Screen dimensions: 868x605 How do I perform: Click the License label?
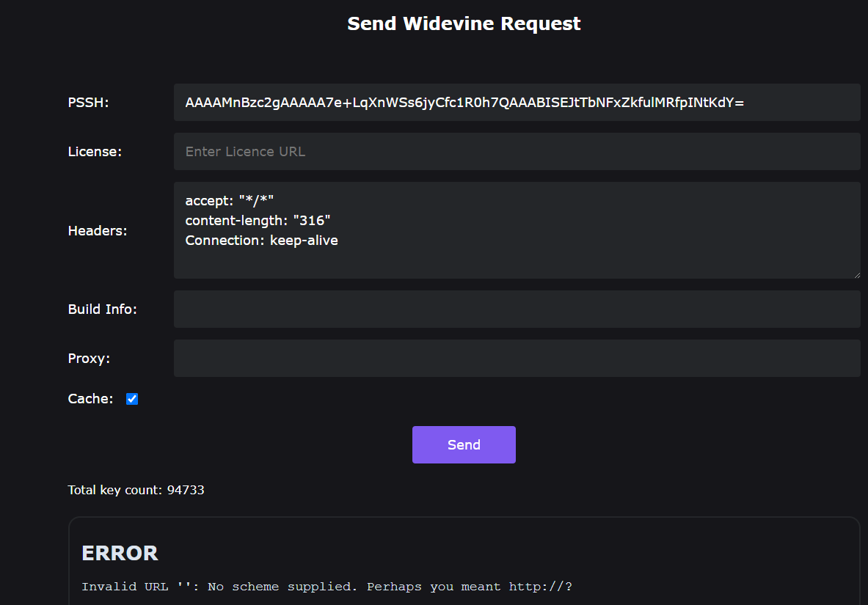(95, 152)
